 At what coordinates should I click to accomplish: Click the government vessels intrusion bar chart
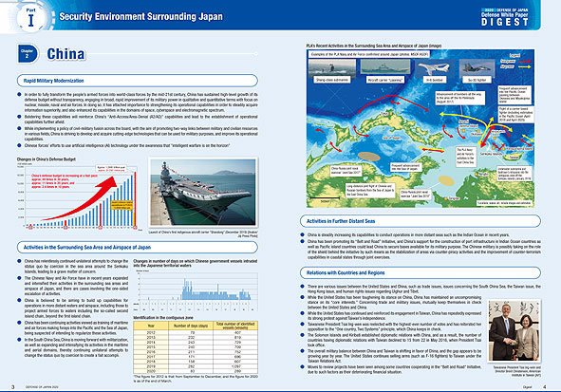[x=196, y=290]
